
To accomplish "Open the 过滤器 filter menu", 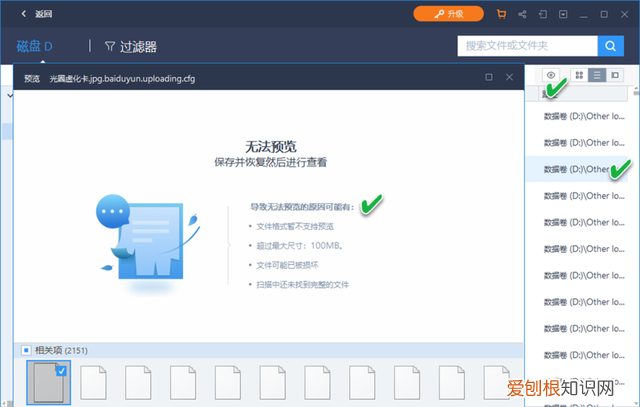I will pos(130,46).
